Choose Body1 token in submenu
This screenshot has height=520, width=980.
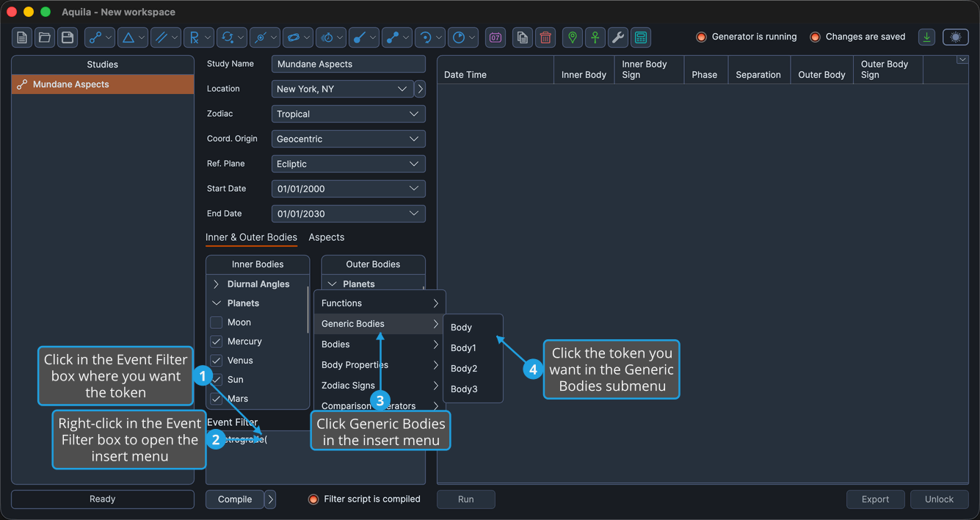[473, 348]
